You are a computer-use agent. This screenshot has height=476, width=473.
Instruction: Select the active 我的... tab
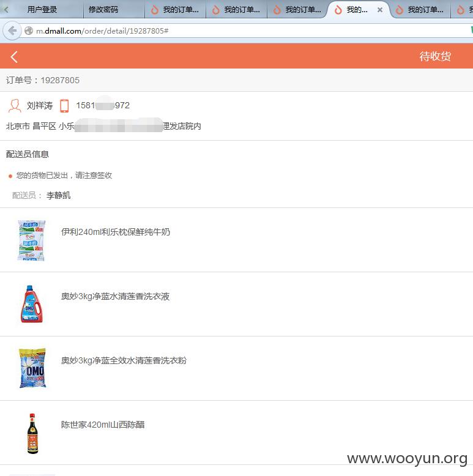tap(357, 10)
